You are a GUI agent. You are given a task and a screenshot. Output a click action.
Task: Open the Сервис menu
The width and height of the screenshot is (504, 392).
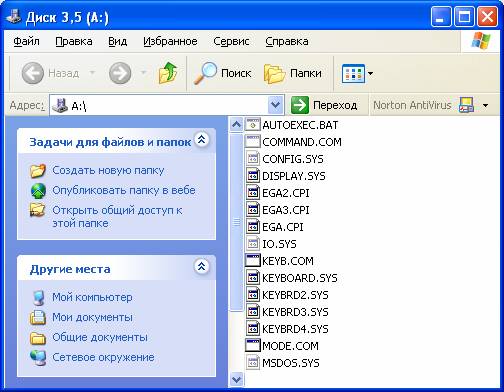(231, 41)
